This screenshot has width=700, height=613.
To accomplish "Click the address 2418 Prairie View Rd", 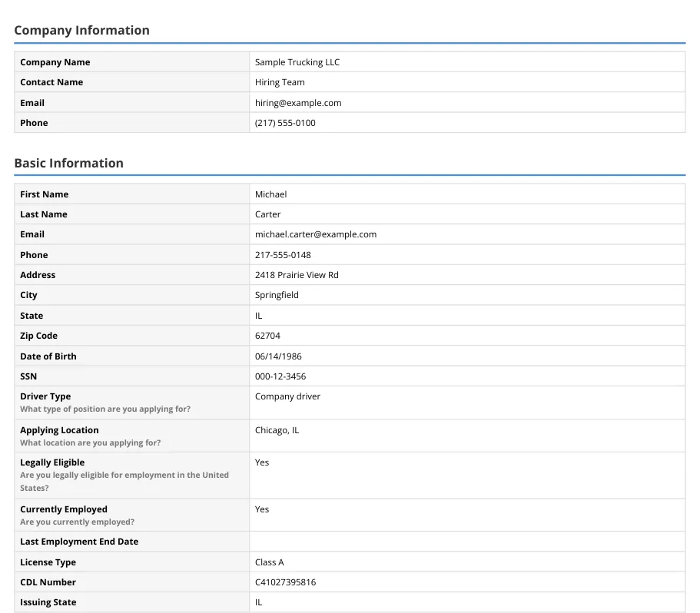I will click(x=297, y=275).
